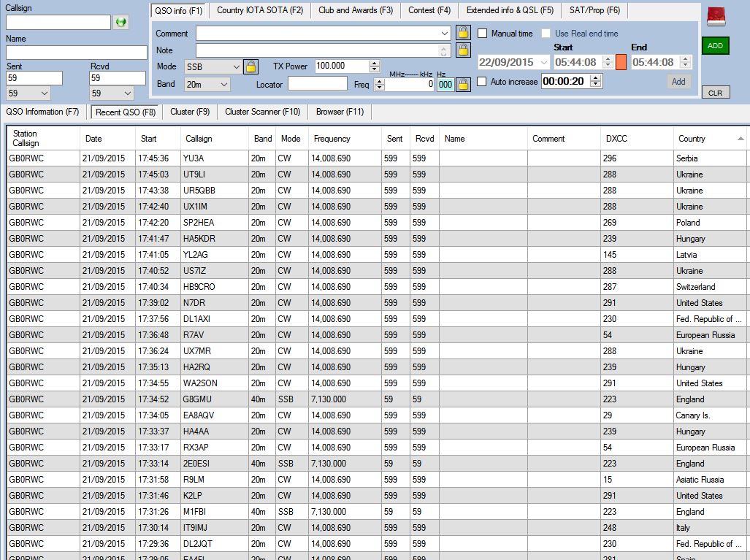Viewport: 750px width, 560px height.
Task: Click the Sent report text box
Action: pyautogui.click(x=34, y=78)
